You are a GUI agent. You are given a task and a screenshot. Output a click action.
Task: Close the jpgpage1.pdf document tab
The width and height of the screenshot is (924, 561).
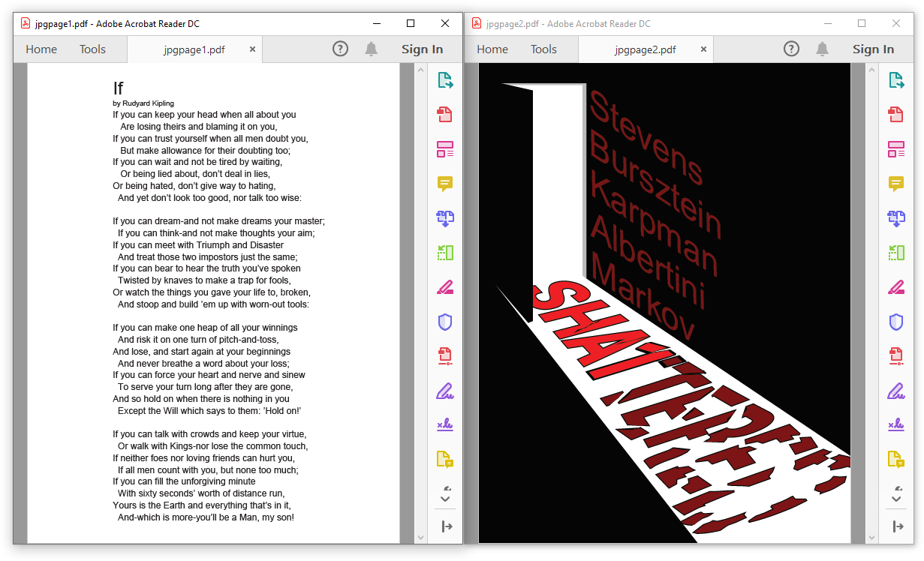tap(252, 49)
